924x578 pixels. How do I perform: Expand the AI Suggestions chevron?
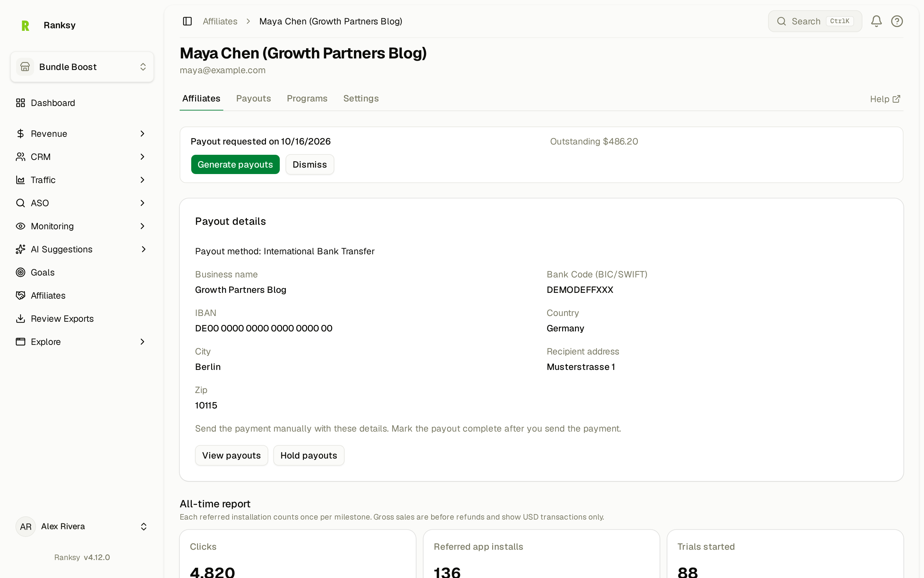click(143, 249)
